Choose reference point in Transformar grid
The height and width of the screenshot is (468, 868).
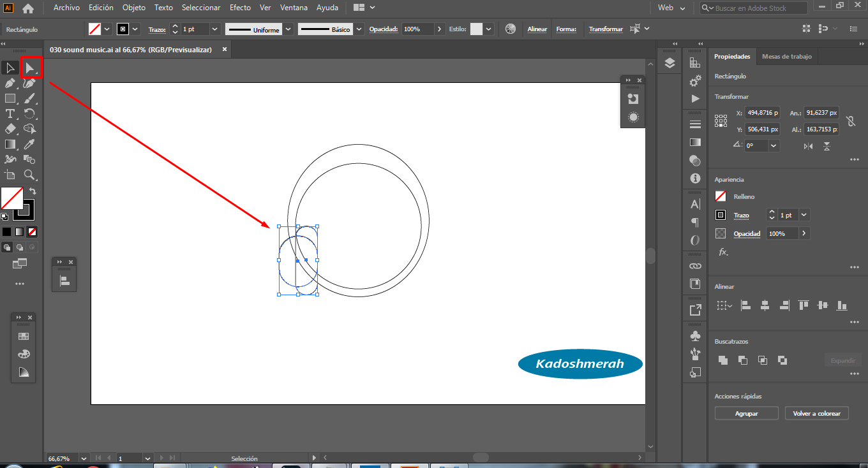tap(721, 121)
